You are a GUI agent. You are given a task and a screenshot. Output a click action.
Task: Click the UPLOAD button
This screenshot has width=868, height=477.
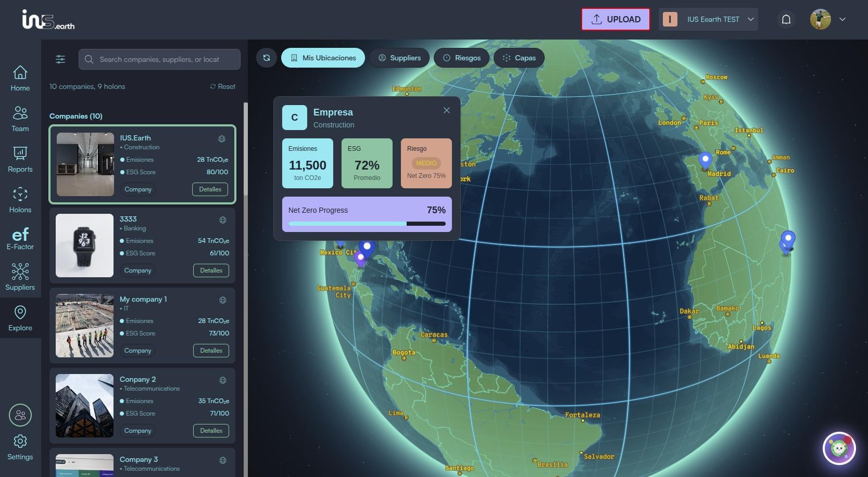[x=615, y=19]
